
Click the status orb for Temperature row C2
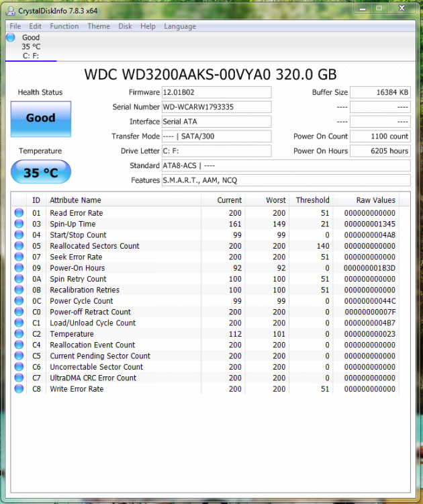(x=19, y=333)
